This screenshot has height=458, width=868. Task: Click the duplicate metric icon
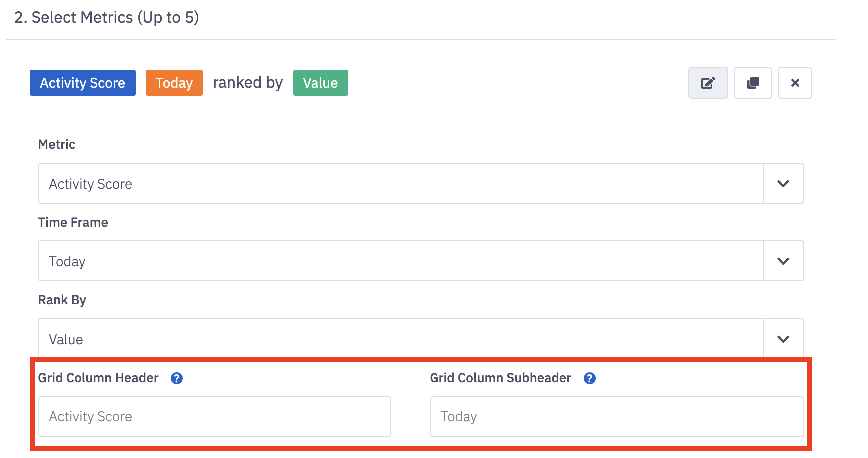(x=753, y=83)
